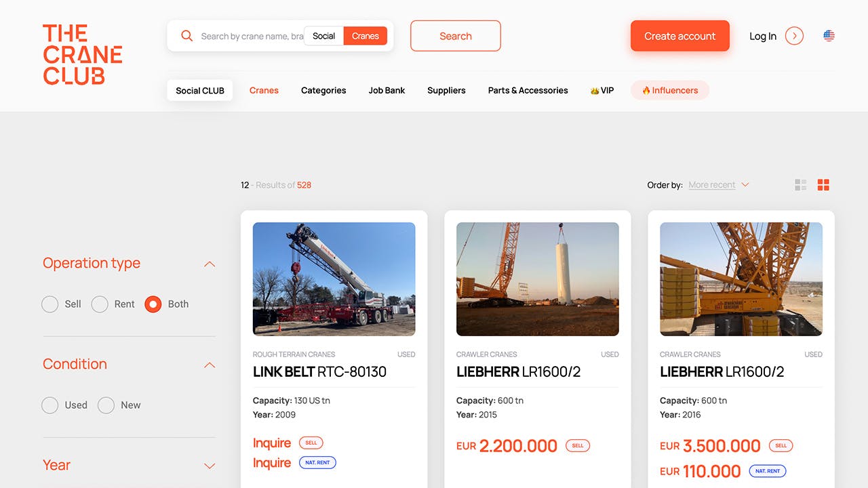The height and width of the screenshot is (488, 868).
Task: Click the Create account button
Action: point(680,36)
